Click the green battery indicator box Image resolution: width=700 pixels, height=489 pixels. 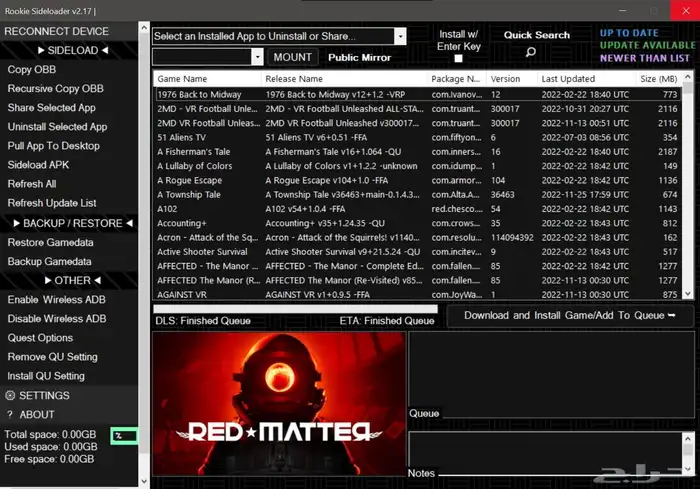124,436
